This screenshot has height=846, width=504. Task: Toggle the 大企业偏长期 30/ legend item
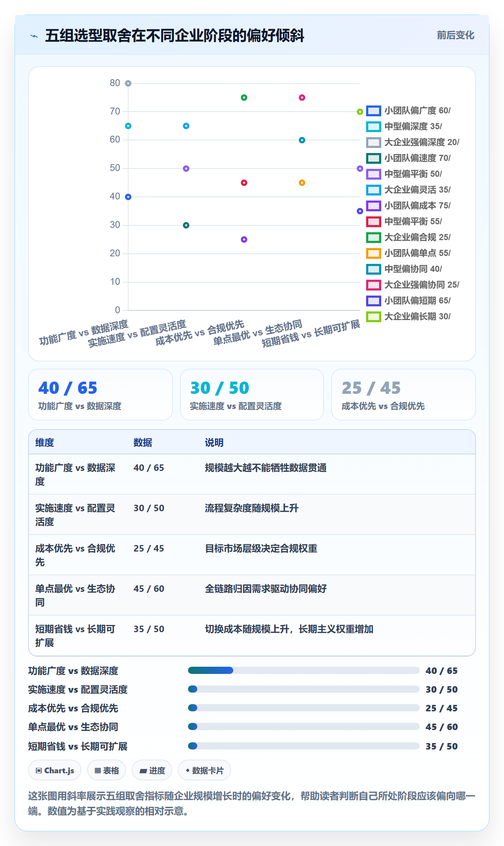tap(408, 316)
